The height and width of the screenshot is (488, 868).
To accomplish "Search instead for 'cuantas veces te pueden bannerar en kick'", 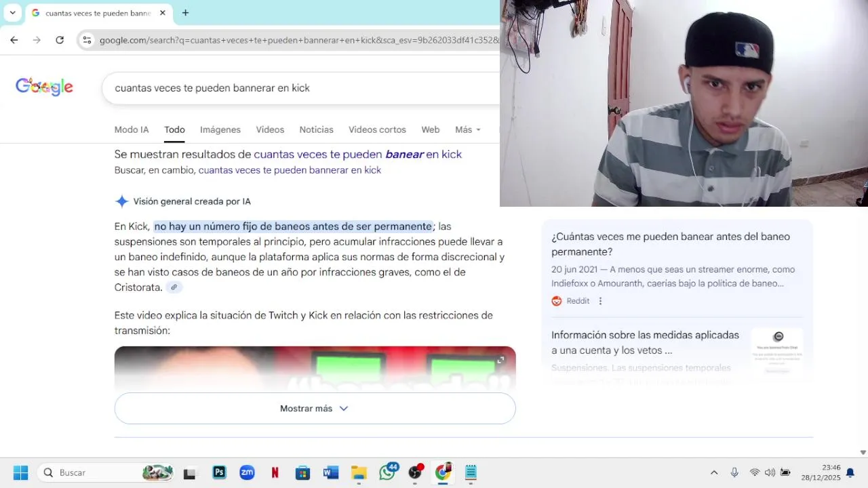I will coord(290,170).
